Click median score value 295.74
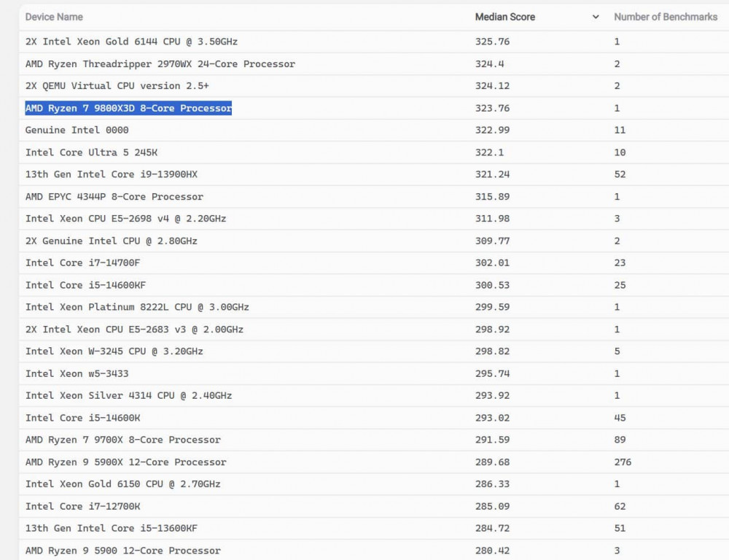The width and height of the screenshot is (729, 560). tap(492, 373)
